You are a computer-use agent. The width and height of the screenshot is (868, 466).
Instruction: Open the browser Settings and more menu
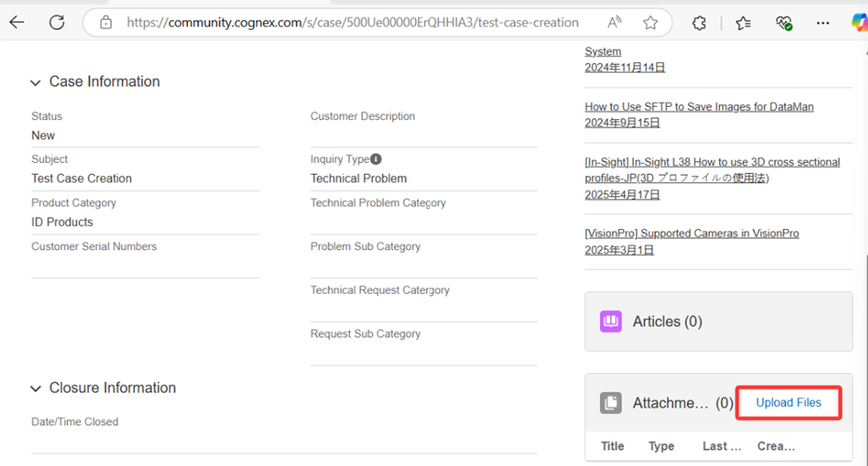tap(822, 22)
